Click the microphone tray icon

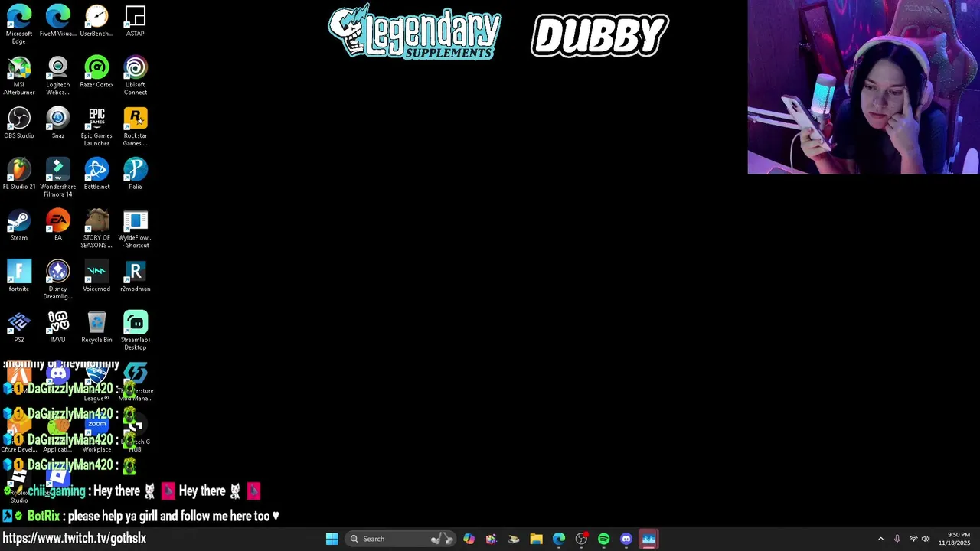pos(897,539)
